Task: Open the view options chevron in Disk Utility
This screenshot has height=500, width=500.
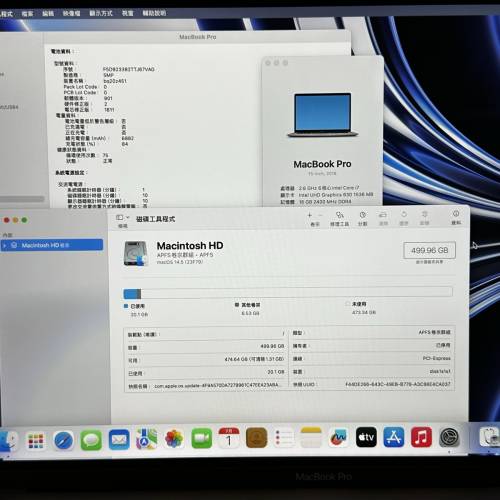Action: 127,217
